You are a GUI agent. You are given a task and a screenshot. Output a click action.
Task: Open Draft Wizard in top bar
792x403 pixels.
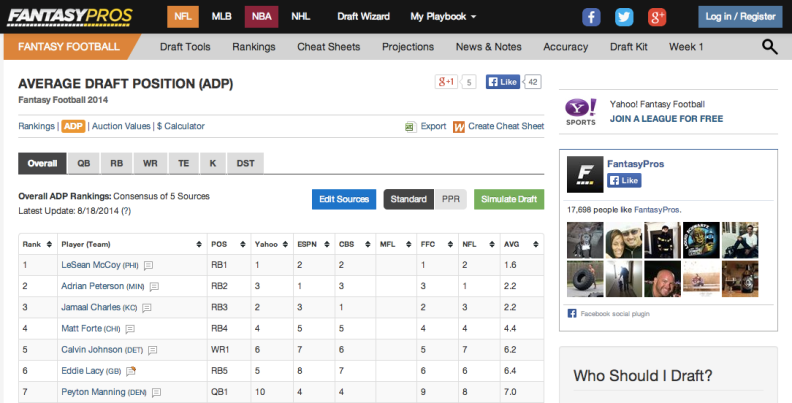click(364, 17)
